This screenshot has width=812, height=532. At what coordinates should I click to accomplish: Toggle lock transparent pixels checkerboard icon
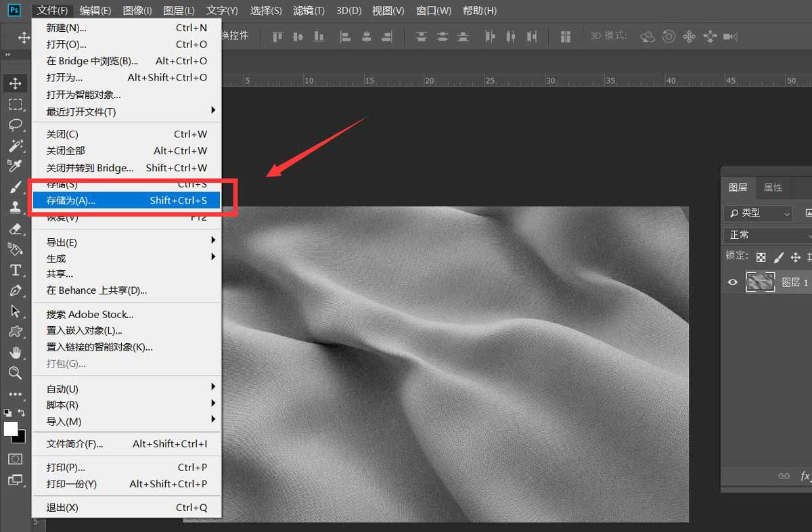761,257
